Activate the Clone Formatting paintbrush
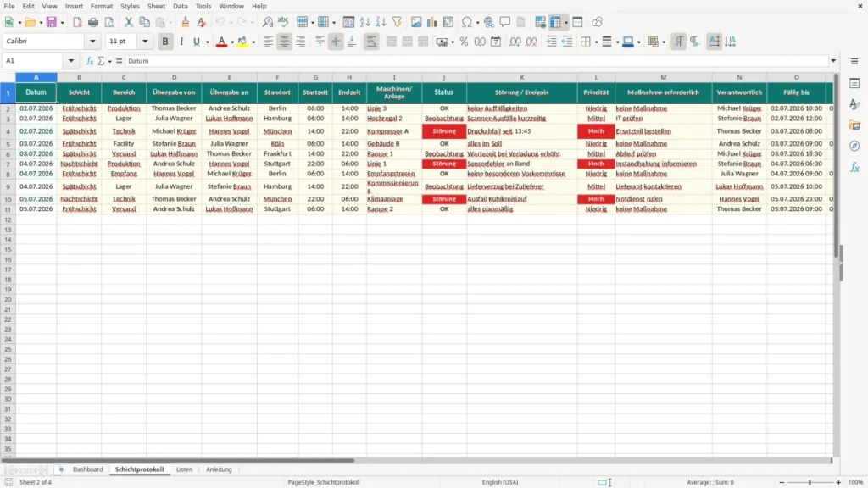The height and width of the screenshot is (488, 868). (x=186, y=22)
